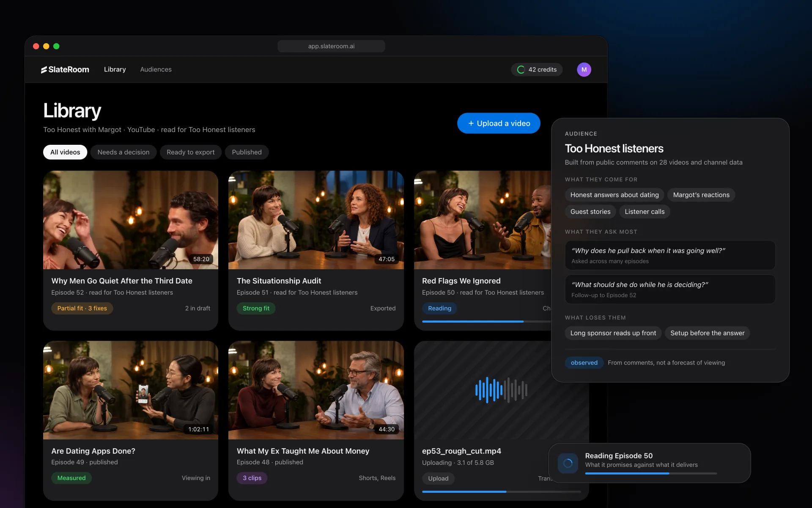Click the Reading Episode 50 spinner icon
Screen dimensions: 812x508
[568, 463]
